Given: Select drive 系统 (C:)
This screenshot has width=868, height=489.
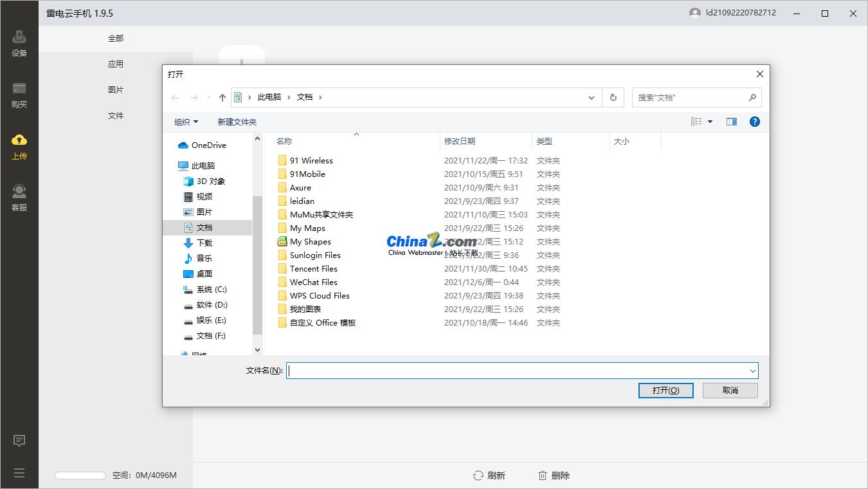Looking at the screenshot, I should pos(205,290).
